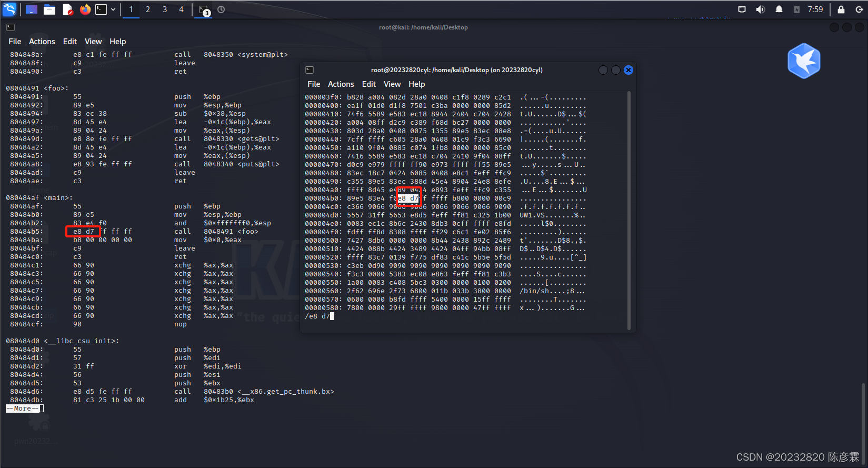Click the '80484ba:' mov address
Viewport: 868px width, 468px height.
(27, 240)
